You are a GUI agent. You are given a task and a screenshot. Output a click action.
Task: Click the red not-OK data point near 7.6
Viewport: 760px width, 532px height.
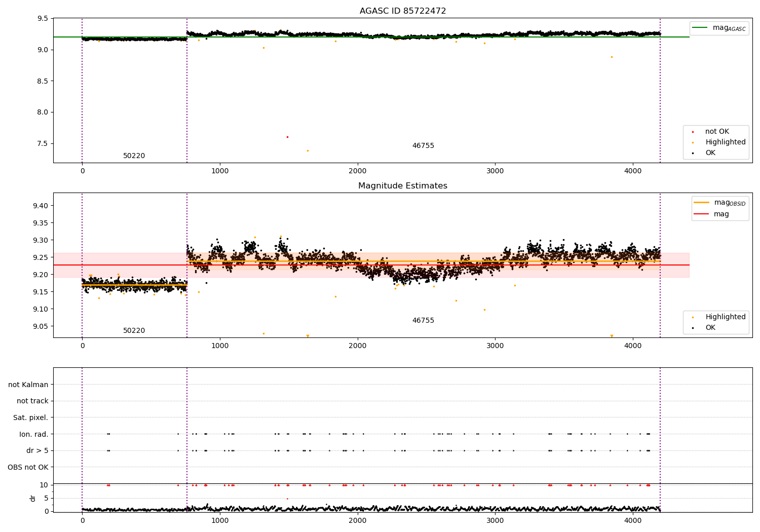(287, 137)
